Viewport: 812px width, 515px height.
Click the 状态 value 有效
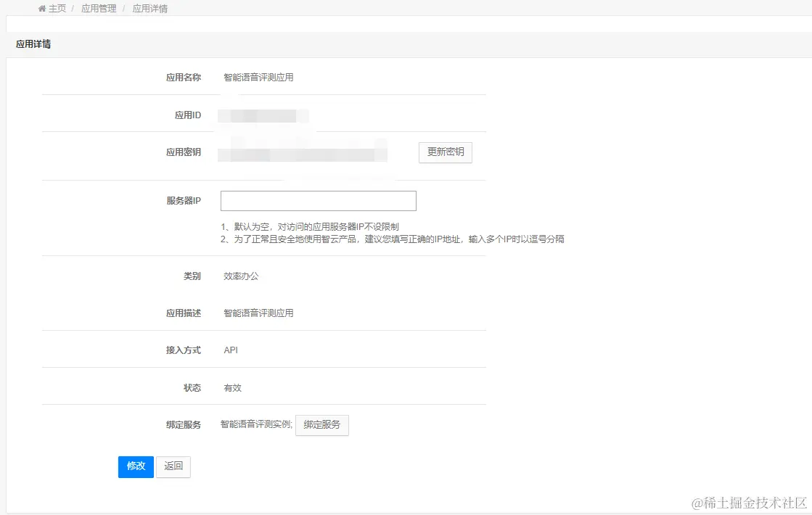coord(232,387)
